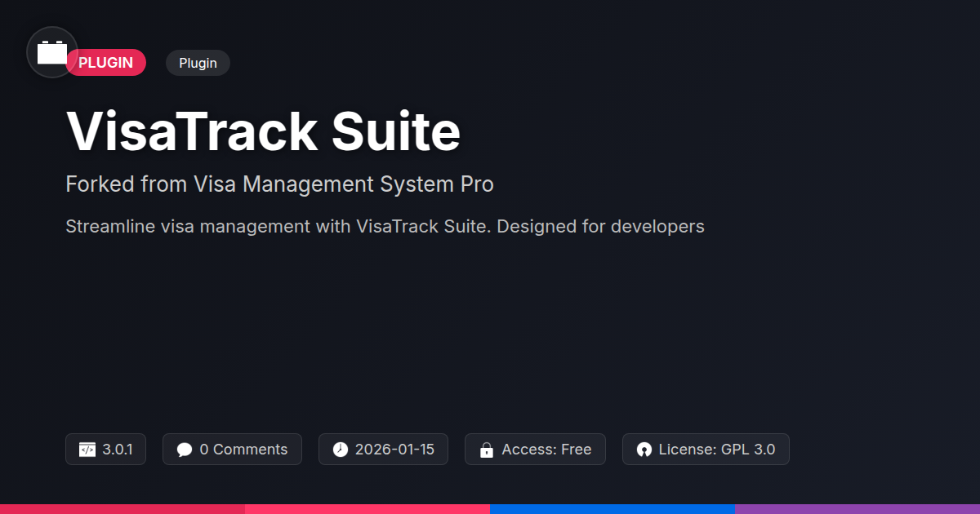Click the 3.0.1 version badge
The image size is (980, 514).
pos(105,450)
